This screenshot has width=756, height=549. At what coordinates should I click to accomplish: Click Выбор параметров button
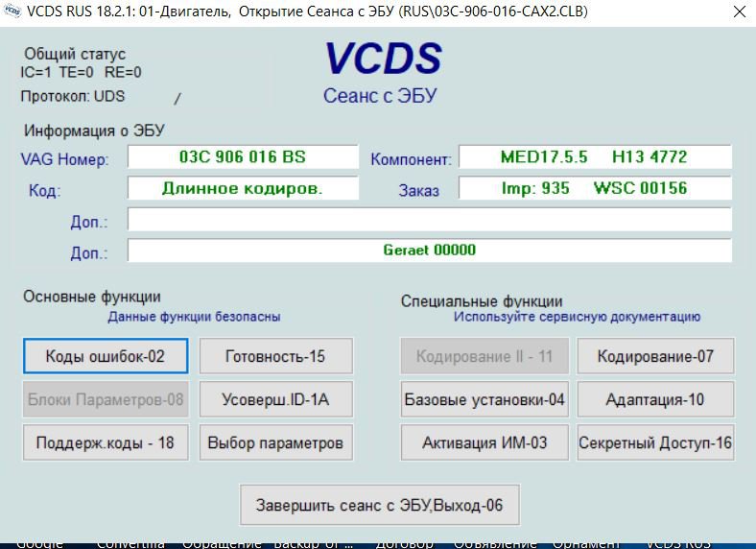(x=276, y=442)
